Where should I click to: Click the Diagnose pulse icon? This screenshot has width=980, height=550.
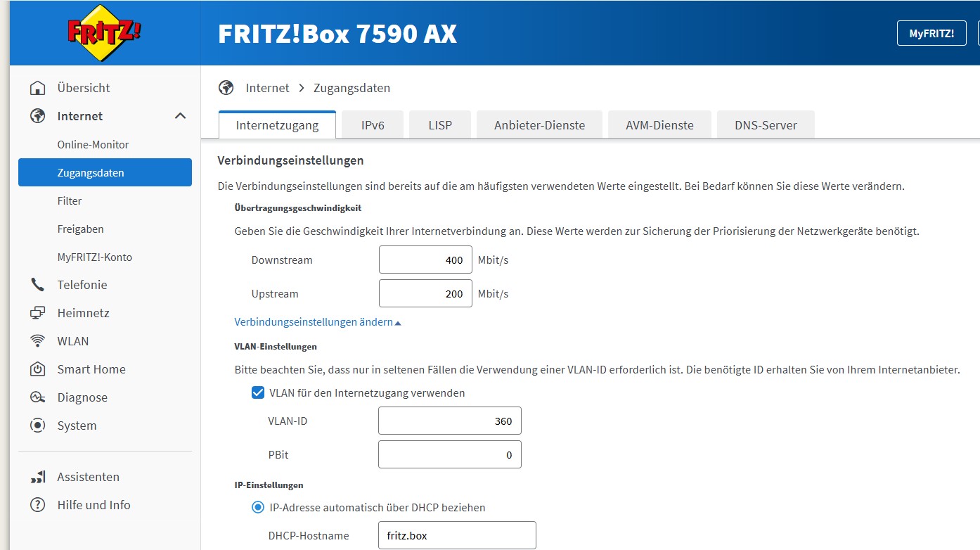[37, 397]
